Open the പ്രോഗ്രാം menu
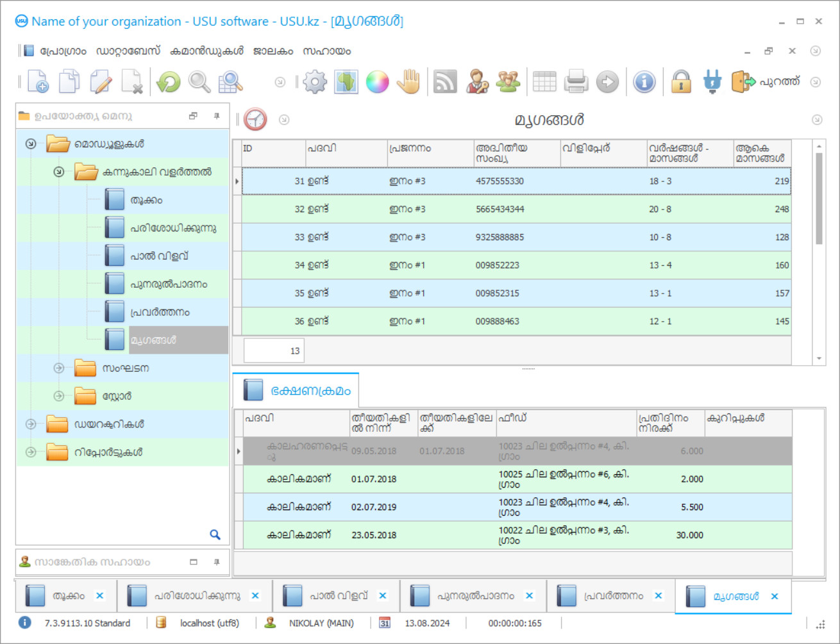Image resolution: width=840 pixels, height=644 pixels. pos(63,51)
